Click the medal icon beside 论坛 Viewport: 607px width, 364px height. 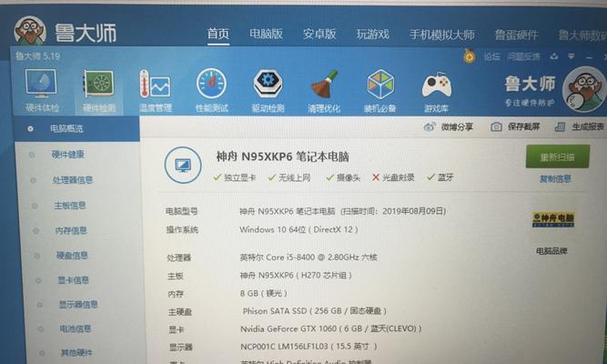[x=470, y=56]
